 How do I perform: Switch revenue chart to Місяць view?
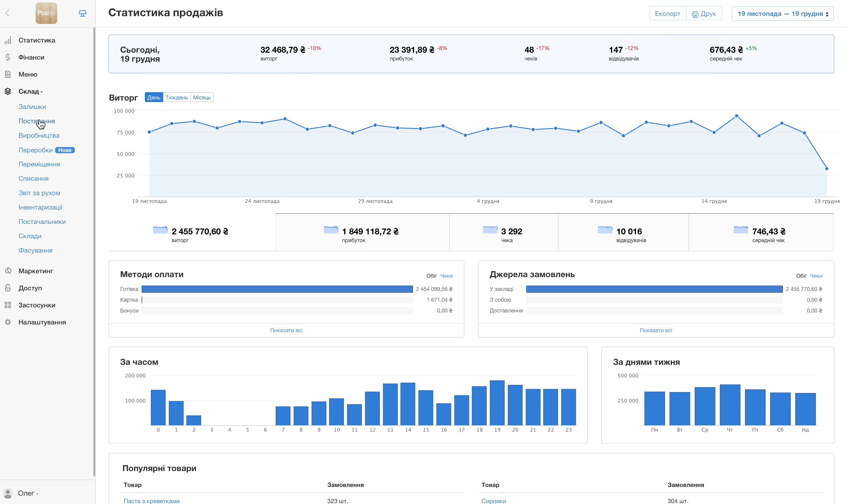pyautogui.click(x=202, y=98)
